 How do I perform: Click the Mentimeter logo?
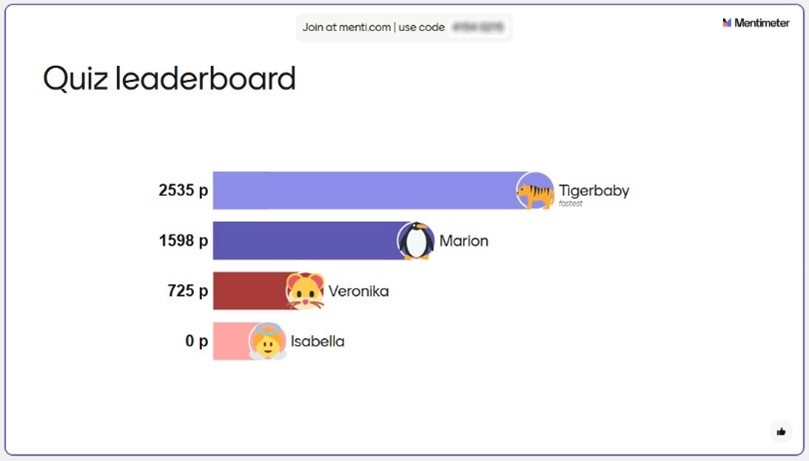pyautogui.click(x=756, y=23)
